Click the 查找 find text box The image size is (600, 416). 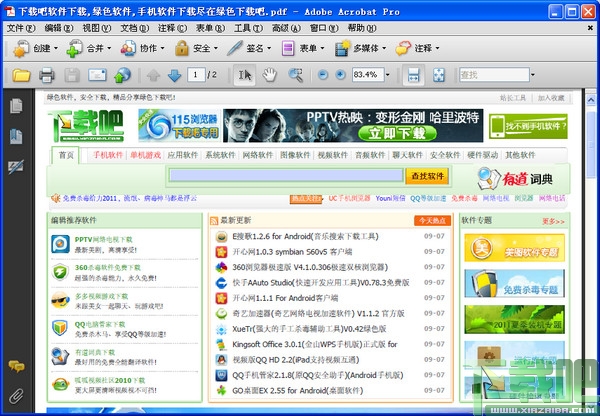(x=494, y=75)
